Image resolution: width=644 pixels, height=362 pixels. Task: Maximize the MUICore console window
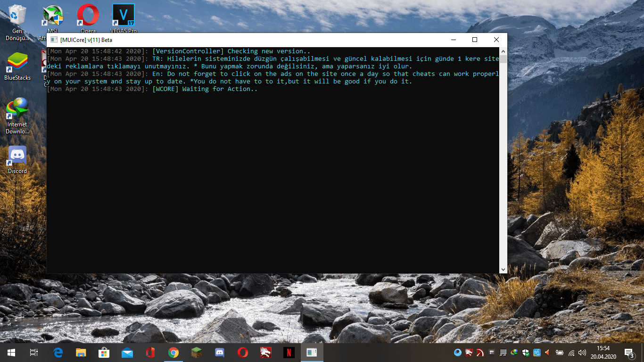(475, 40)
